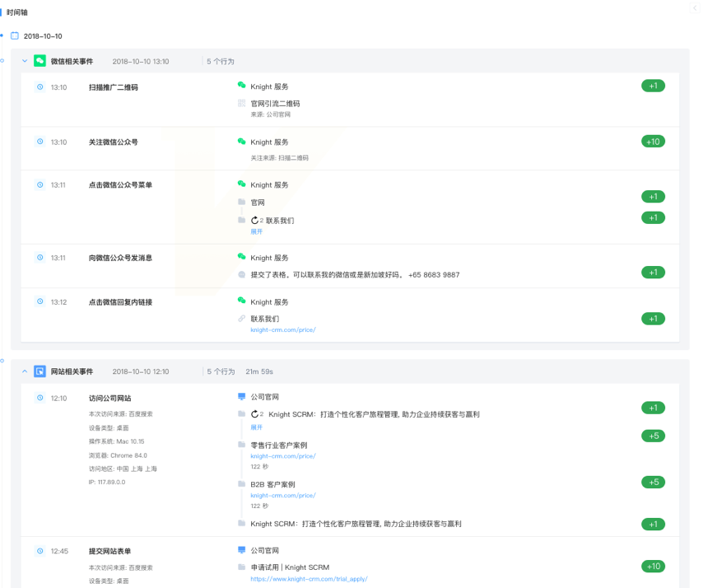Viewport: 703px width, 588px height.
Task: Click WeChat icon in 关注微信公众号 row
Action: click(x=242, y=142)
